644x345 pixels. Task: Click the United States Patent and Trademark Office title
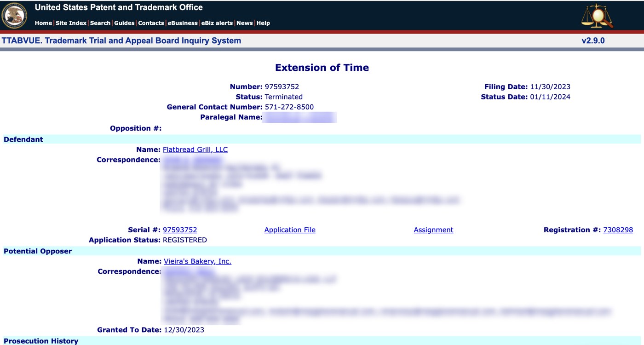pyautogui.click(x=119, y=7)
